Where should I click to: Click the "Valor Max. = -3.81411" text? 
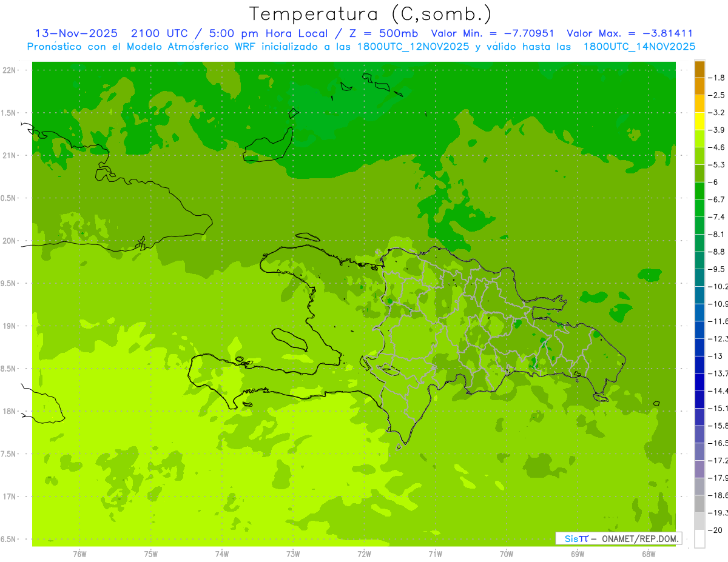pos(630,33)
